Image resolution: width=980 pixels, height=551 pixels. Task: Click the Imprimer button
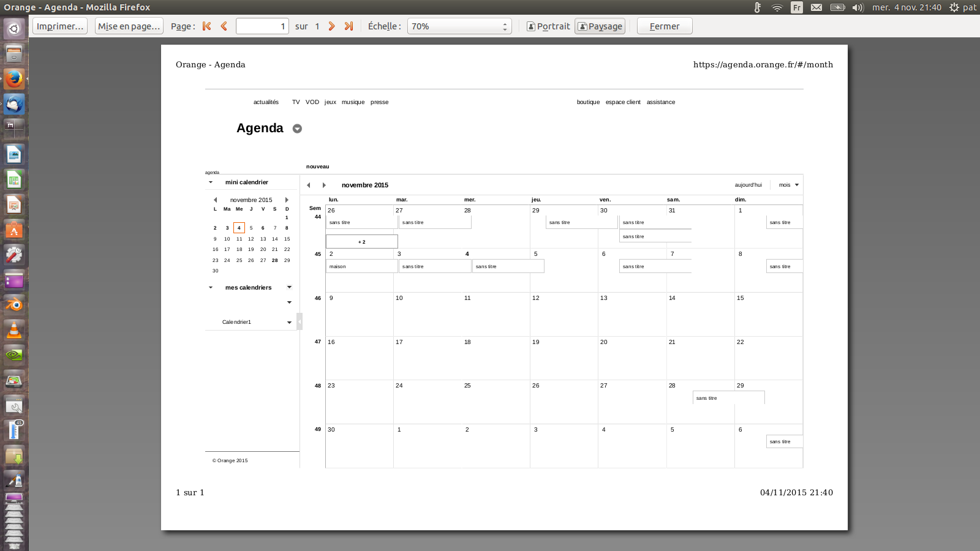[x=59, y=26]
